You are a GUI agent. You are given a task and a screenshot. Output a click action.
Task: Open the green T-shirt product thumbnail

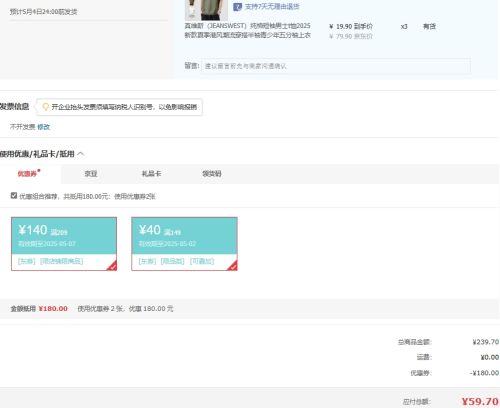click(206, 10)
